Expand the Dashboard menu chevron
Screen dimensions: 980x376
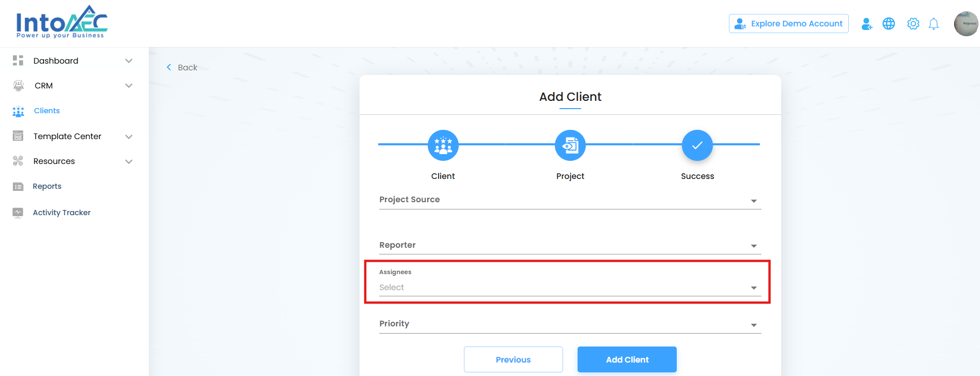point(129,61)
